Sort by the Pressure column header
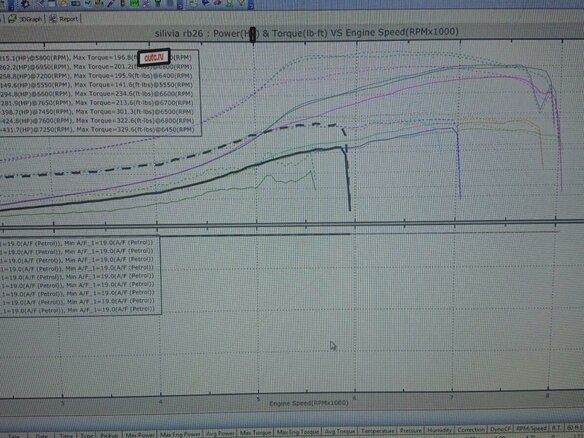The image size is (584, 438). coord(410,430)
